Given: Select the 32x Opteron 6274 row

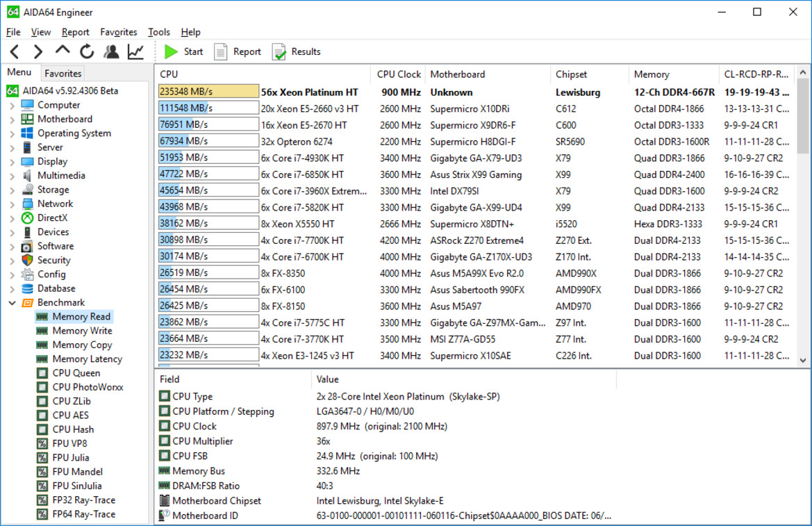Looking at the screenshot, I should (x=475, y=142).
